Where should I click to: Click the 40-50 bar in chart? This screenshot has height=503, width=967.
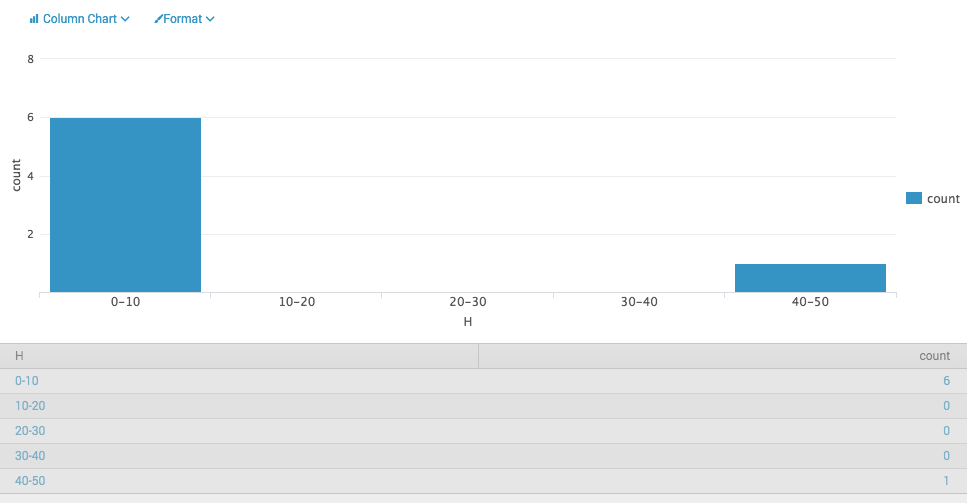click(810, 278)
